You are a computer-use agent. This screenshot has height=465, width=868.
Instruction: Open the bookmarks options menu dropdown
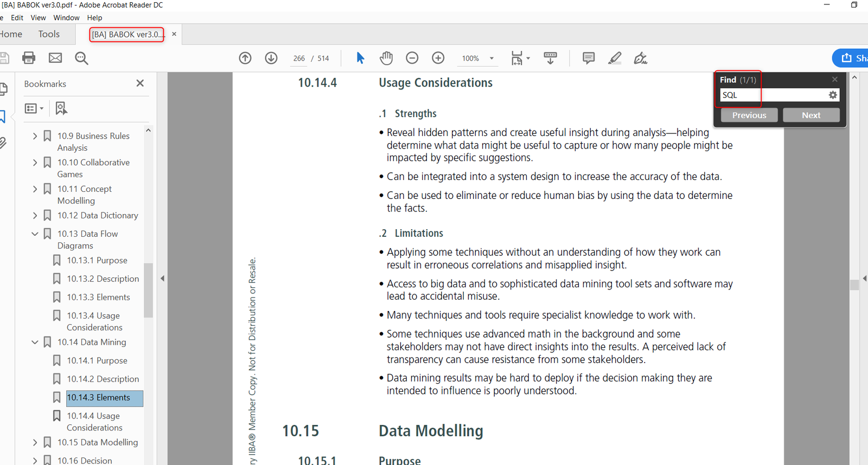34,108
